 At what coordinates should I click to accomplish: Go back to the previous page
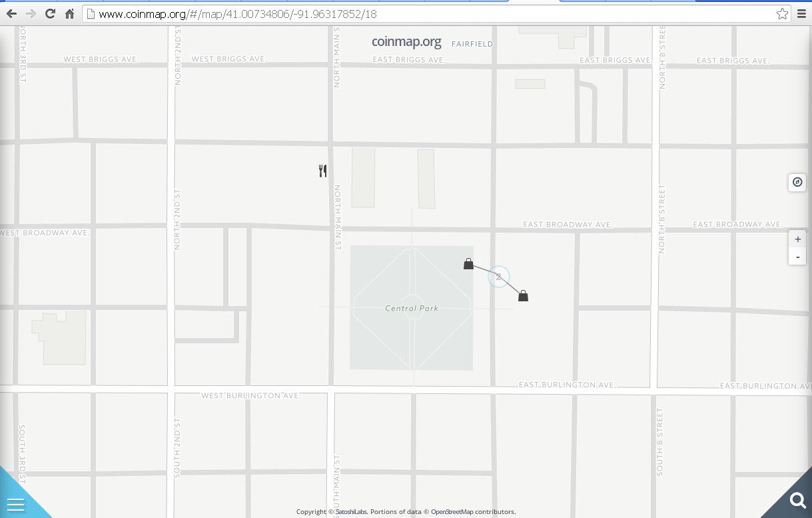pyautogui.click(x=11, y=14)
